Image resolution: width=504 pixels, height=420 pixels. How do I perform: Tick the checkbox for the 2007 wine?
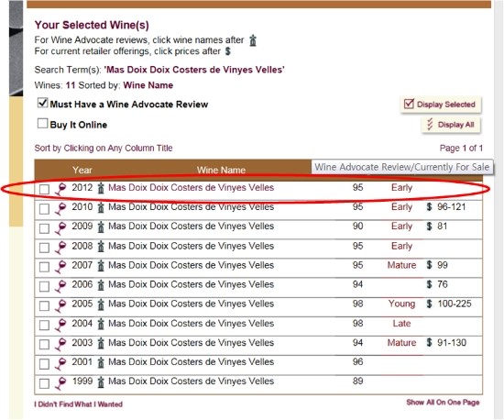pyautogui.click(x=44, y=267)
